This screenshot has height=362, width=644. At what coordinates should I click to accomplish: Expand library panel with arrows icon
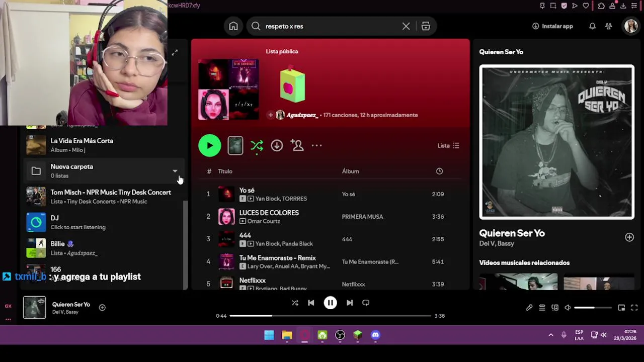click(x=175, y=53)
